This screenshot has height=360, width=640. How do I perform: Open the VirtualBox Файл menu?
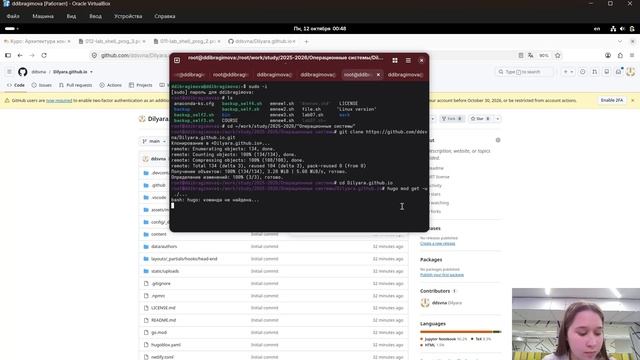tap(13, 16)
